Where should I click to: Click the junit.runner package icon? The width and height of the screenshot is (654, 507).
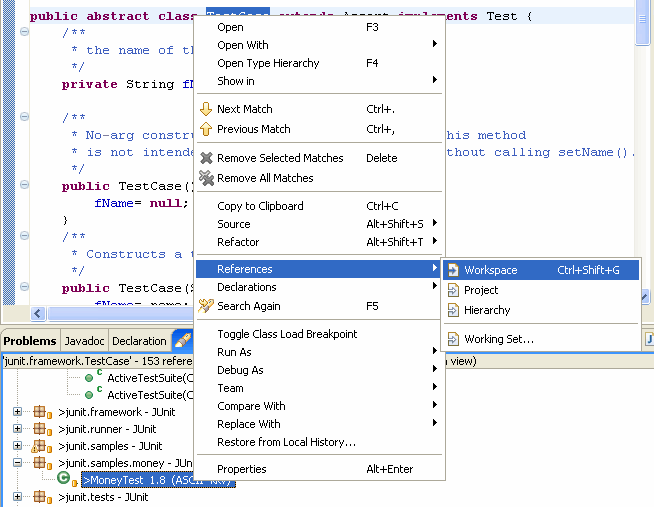[x=42, y=429]
